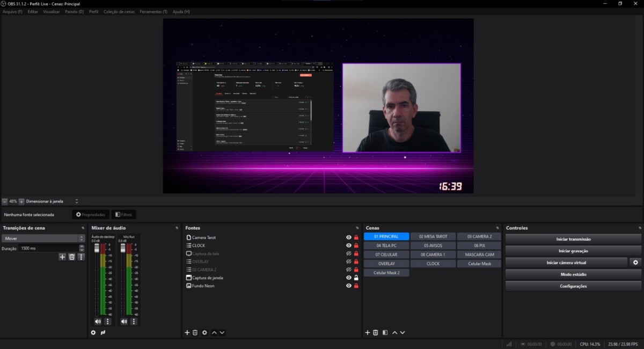The height and width of the screenshot is (349, 644).
Task: Click the trash icon in Cenas panel
Action: pos(376,333)
